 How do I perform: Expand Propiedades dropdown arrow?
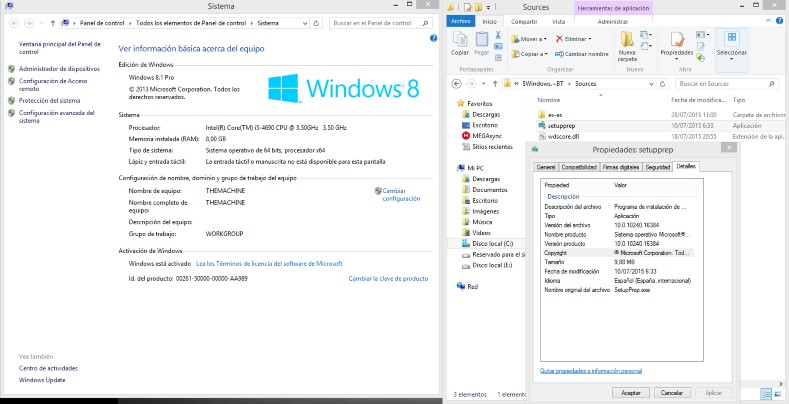[x=677, y=59]
